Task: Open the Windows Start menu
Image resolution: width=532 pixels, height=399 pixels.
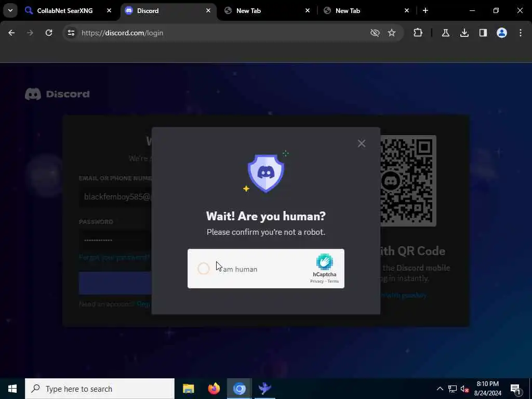Action: pos(12,389)
